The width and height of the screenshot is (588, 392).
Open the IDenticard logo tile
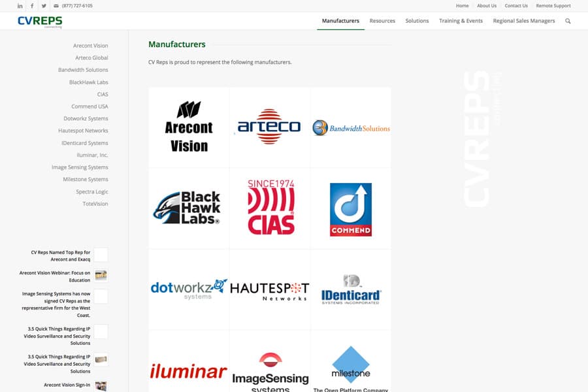coord(351,289)
